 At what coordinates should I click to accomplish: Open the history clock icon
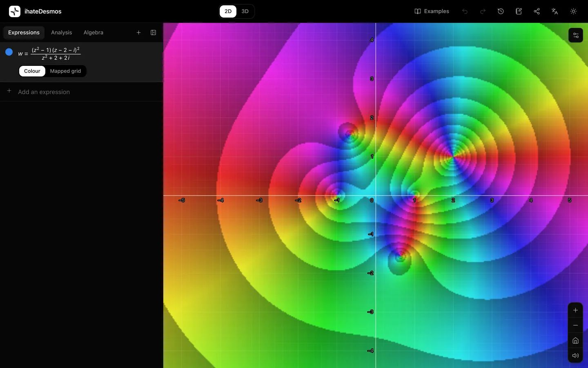coord(501,11)
